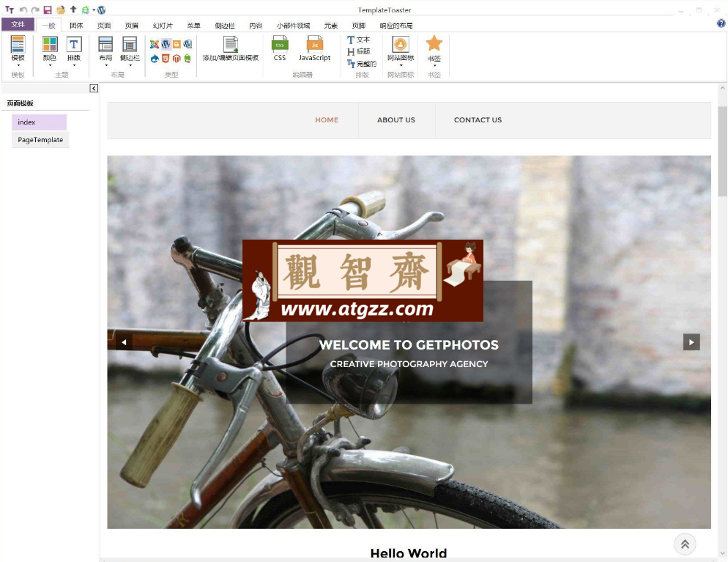The image size is (728, 562).
Task: Click the HOME menu link in preview
Action: click(327, 120)
